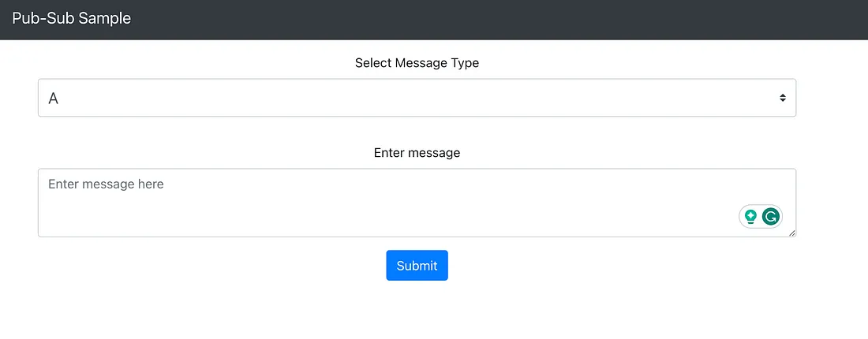Click the selected value 'A' in dropdown

(x=54, y=99)
